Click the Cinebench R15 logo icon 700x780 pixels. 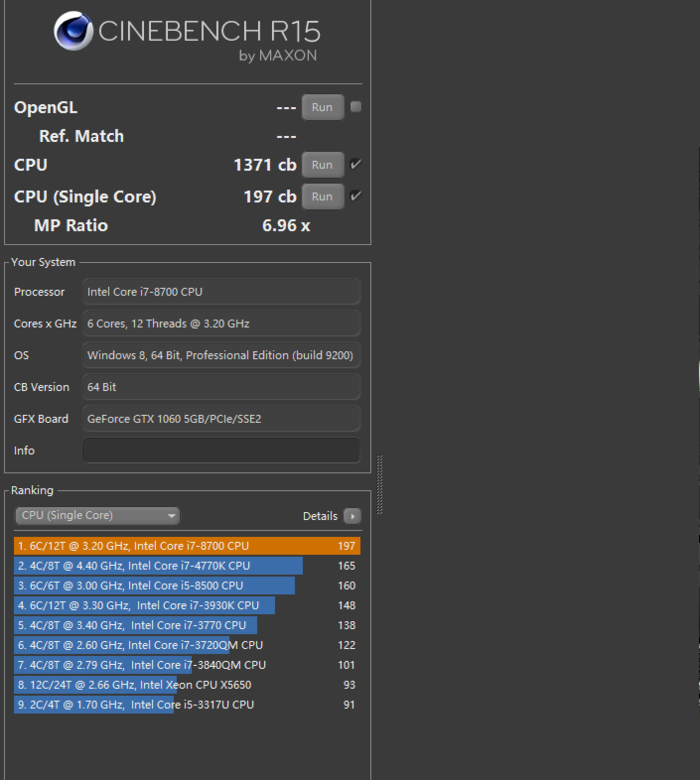coord(73,31)
